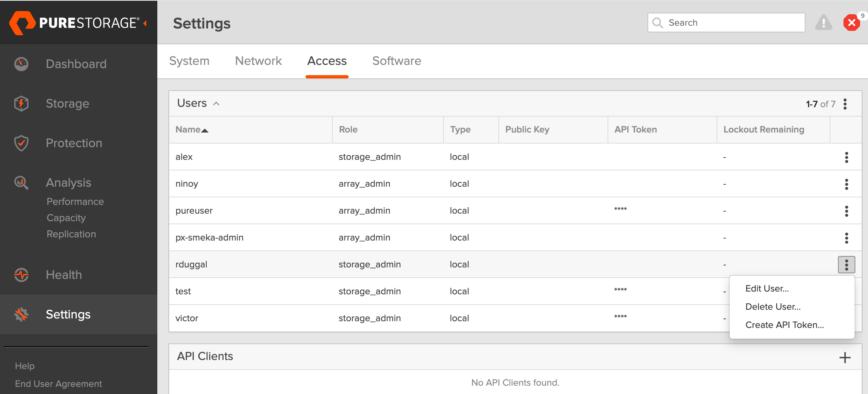Select Create API Token for rduggal
The image size is (868, 394).
click(x=784, y=324)
